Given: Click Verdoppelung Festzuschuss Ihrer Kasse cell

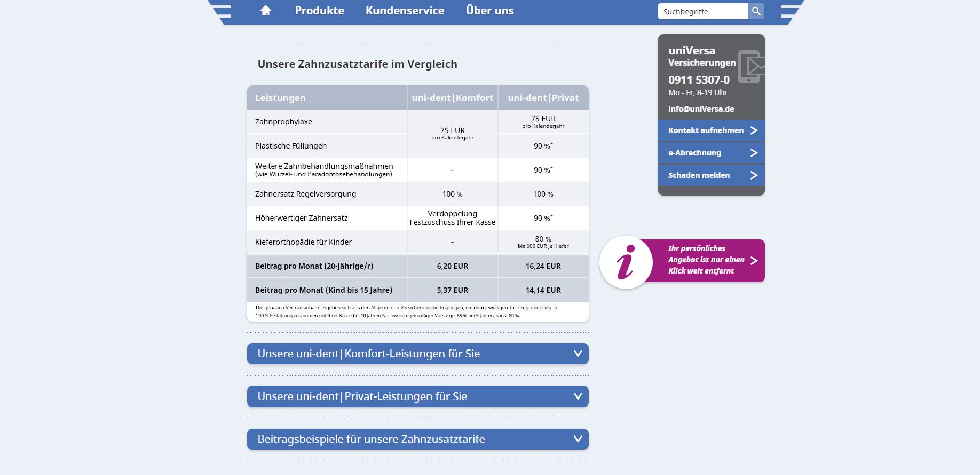Looking at the screenshot, I should [x=453, y=218].
